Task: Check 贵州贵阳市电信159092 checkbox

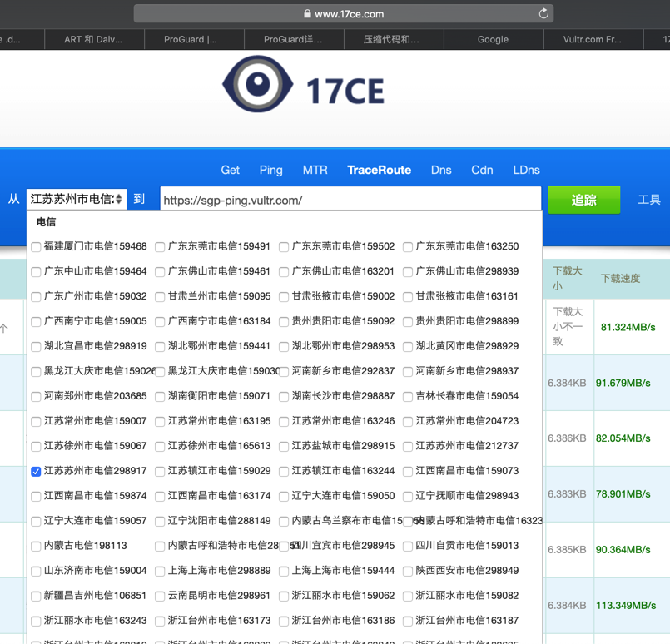Action: pos(284,321)
